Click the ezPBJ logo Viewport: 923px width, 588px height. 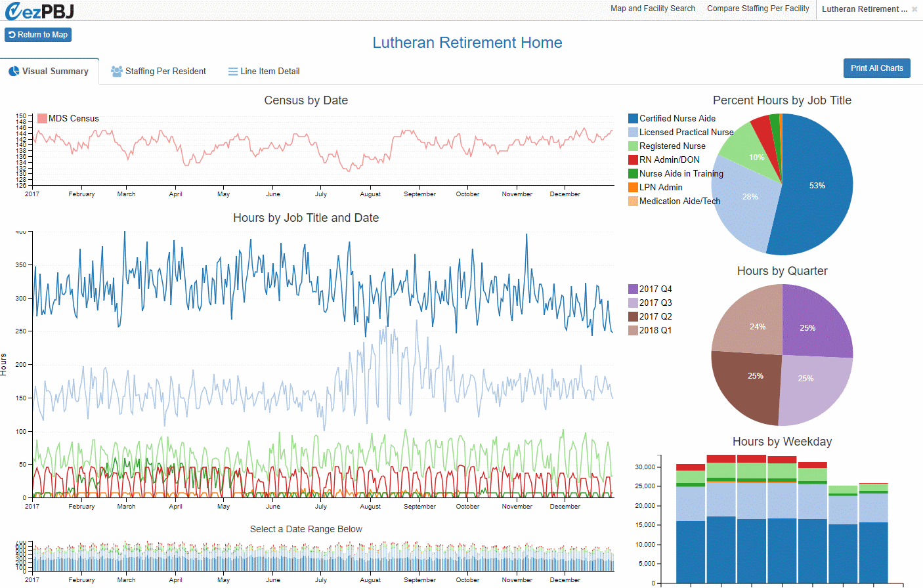tap(39, 10)
